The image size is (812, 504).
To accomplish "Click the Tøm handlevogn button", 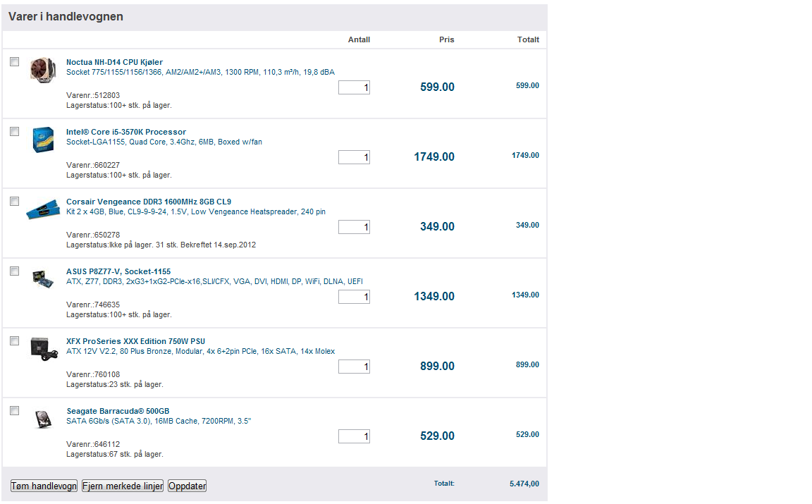I will click(x=44, y=486).
